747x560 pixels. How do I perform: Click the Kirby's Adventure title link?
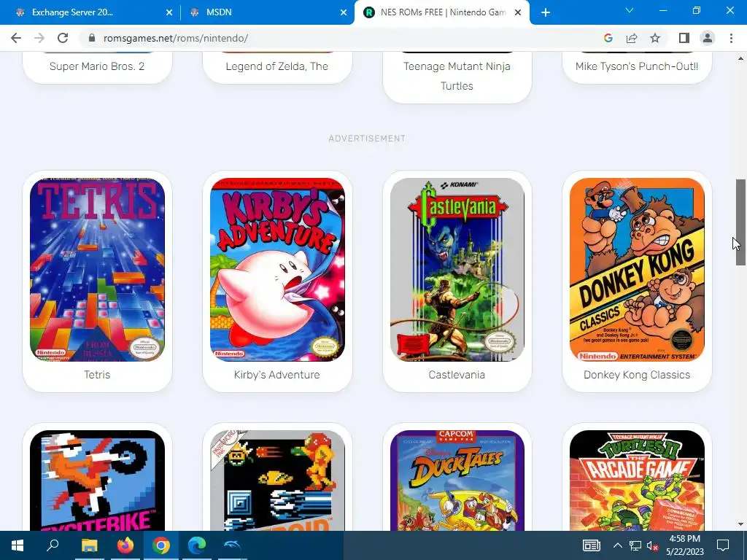coord(276,375)
